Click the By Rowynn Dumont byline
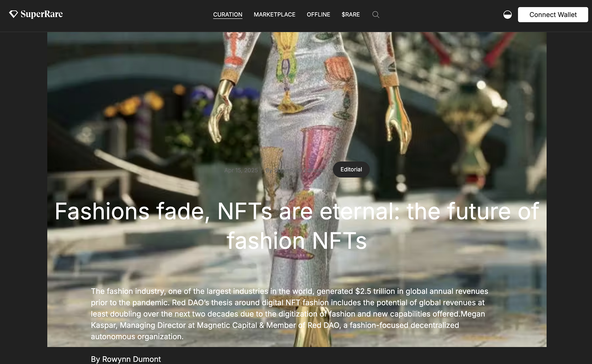The image size is (592, 364). [x=126, y=359]
